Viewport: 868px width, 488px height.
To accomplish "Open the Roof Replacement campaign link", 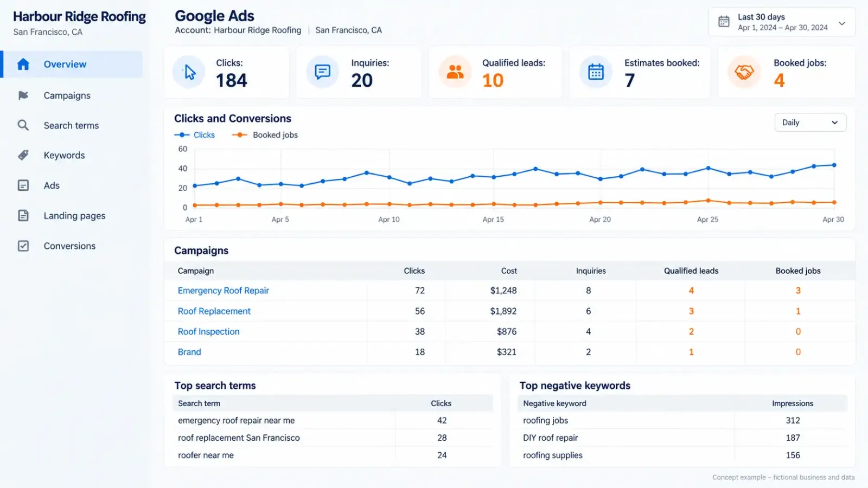I will click(x=214, y=311).
